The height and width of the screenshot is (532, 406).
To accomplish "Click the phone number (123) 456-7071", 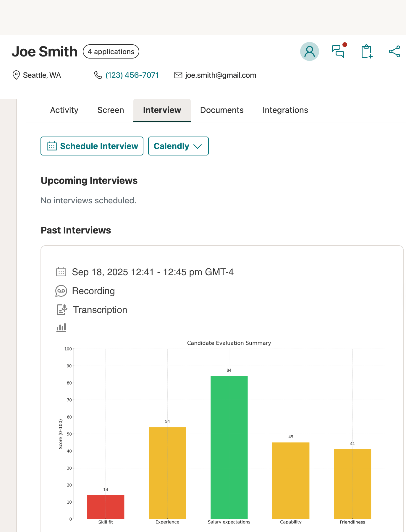I will (x=132, y=75).
